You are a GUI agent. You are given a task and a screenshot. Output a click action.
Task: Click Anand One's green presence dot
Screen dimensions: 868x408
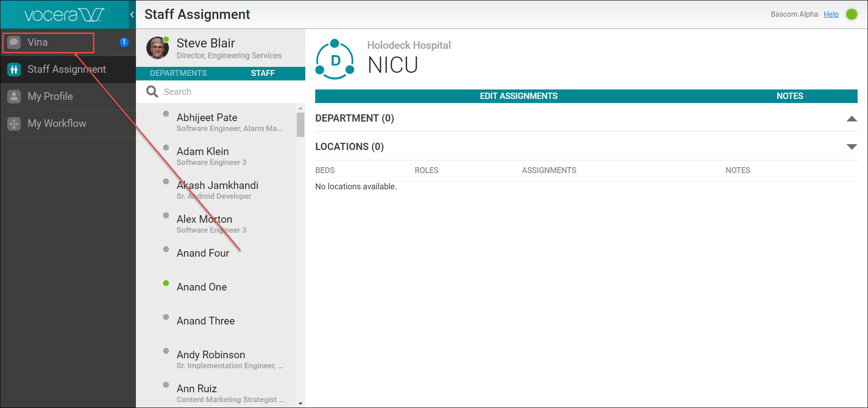tap(166, 283)
